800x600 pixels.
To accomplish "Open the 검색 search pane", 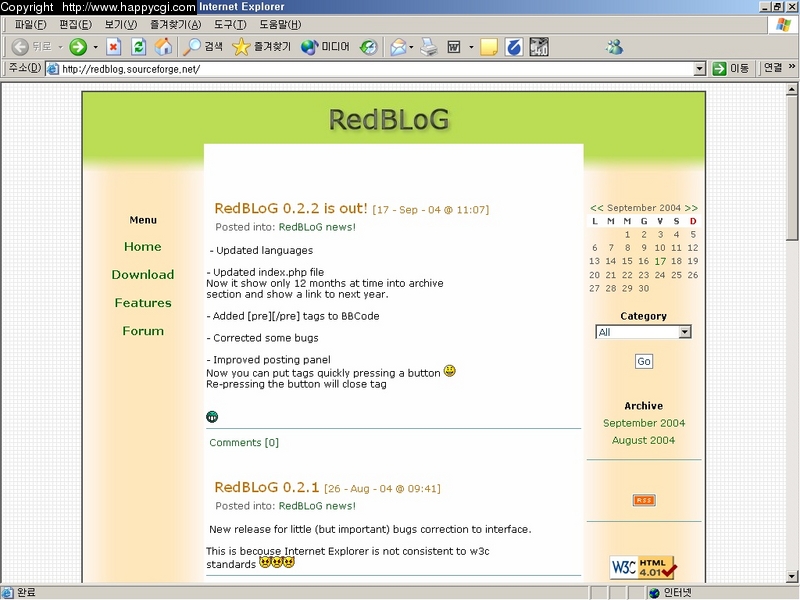I will pyautogui.click(x=203, y=47).
